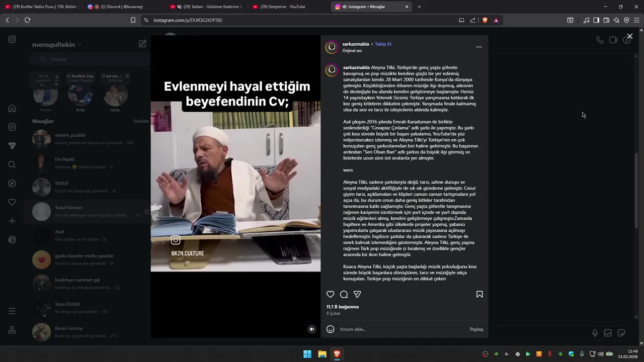
Task: Click the Paylaş button
Action: pos(476,329)
